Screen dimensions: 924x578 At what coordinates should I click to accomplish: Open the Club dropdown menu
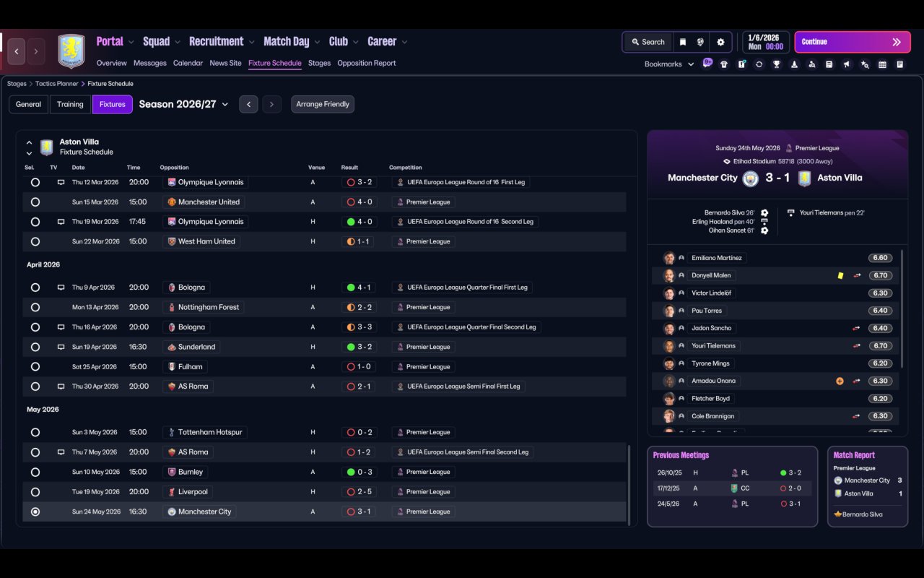tap(344, 42)
